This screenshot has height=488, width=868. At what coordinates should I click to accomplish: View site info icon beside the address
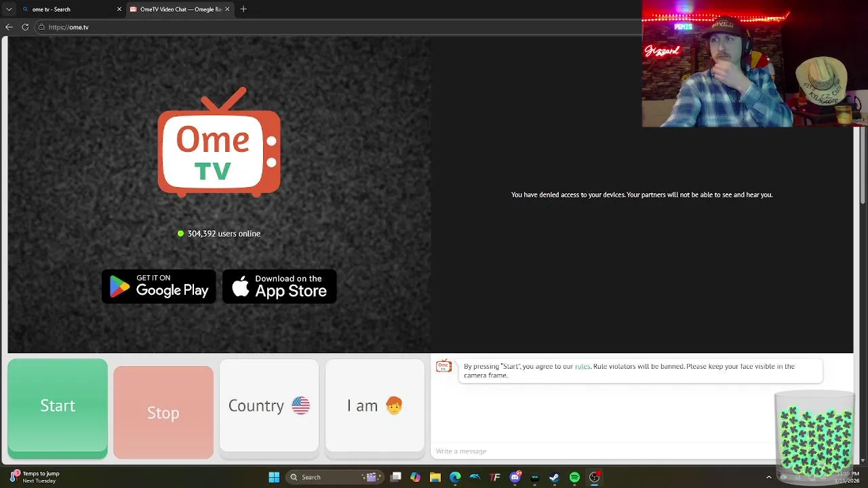tap(41, 27)
